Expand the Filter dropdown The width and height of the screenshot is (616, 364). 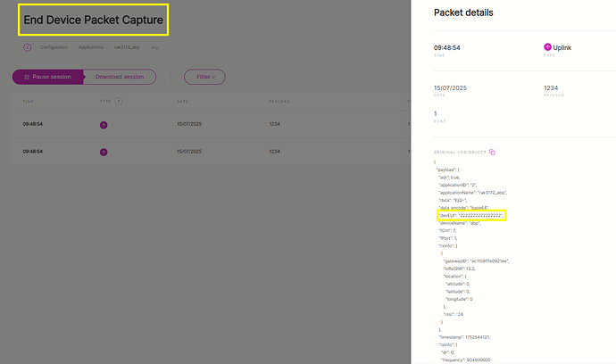tap(204, 77)
